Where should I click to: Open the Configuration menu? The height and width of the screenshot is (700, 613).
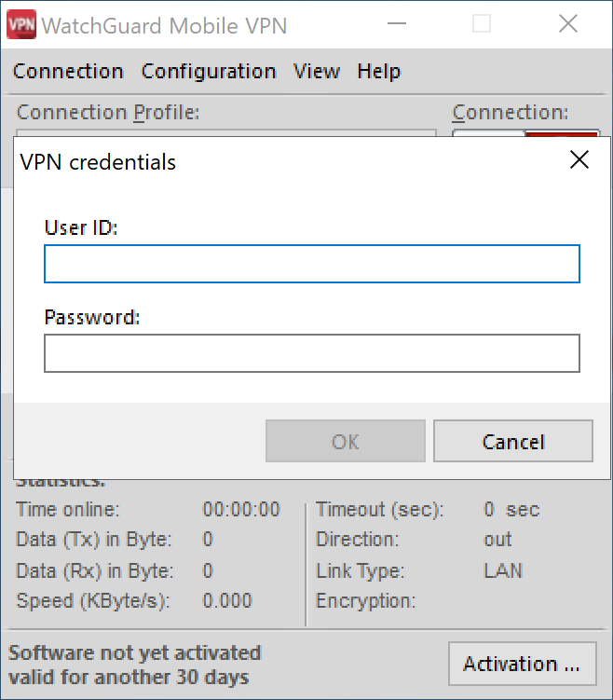209,72
